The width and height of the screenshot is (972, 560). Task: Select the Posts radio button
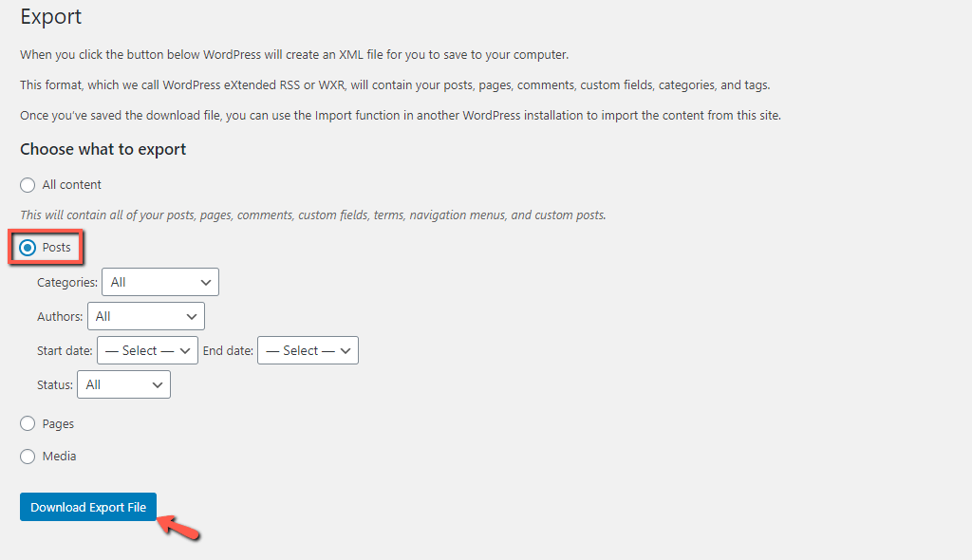[28, 248]
